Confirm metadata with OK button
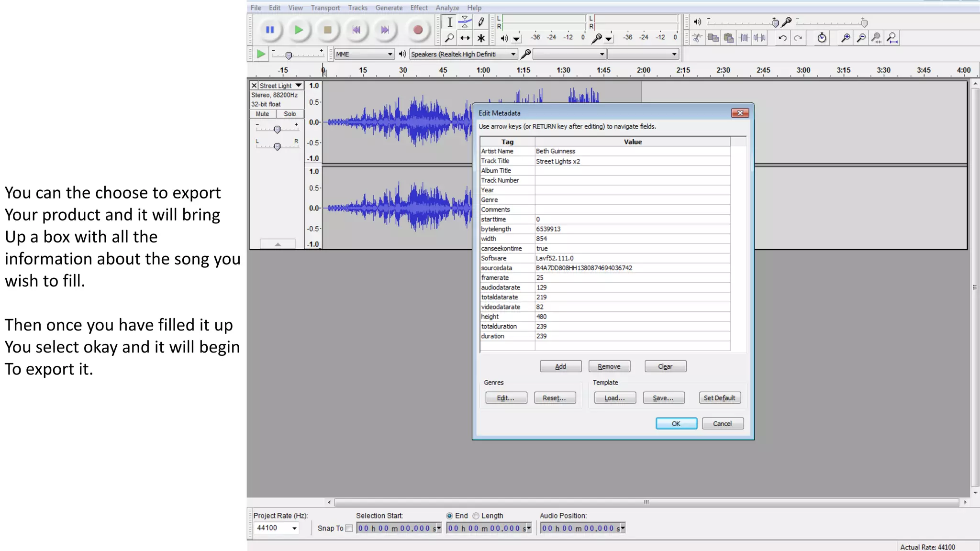The height and width of the screenshot is (551, 980). [x=676, y=424]
